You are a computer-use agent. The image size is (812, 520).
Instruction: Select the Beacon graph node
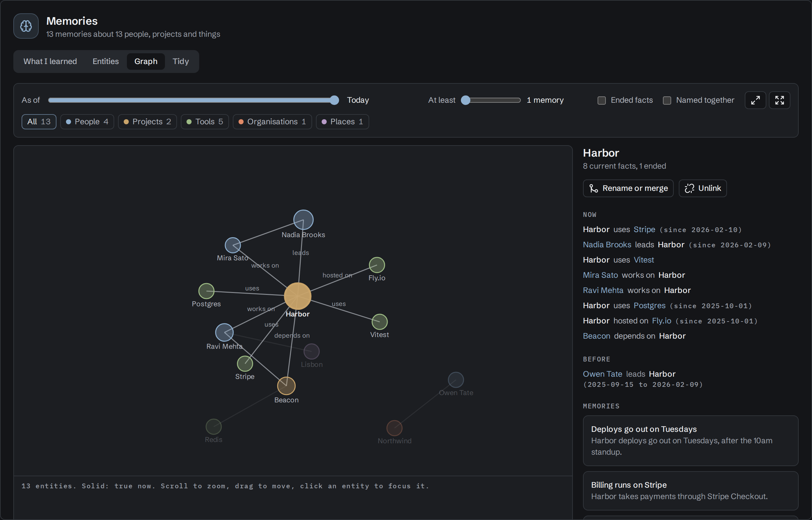coord(286,386)
